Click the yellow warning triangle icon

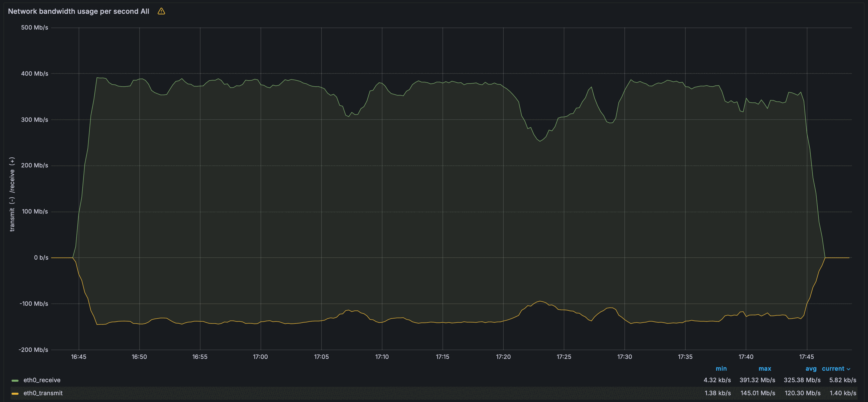161,12
